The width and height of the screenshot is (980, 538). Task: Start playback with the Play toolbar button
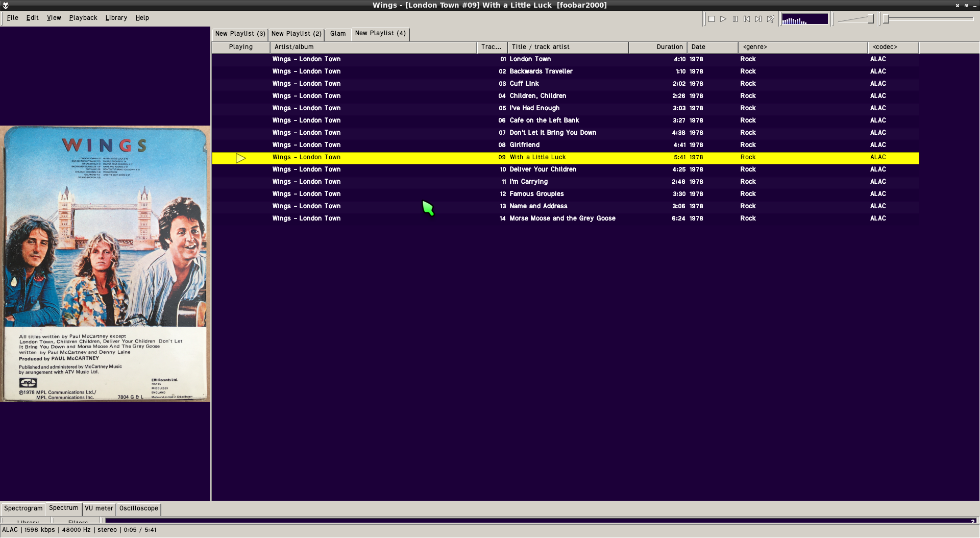723,19
